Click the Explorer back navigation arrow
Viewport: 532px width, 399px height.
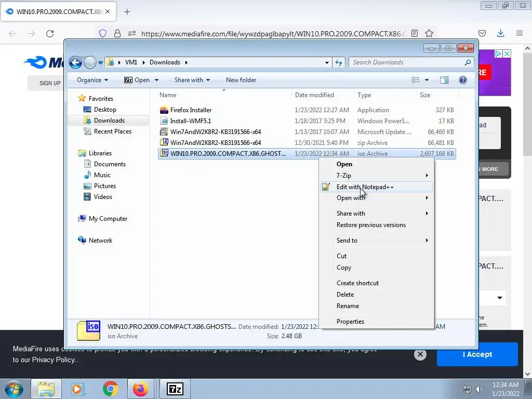(x=75, y=62)
